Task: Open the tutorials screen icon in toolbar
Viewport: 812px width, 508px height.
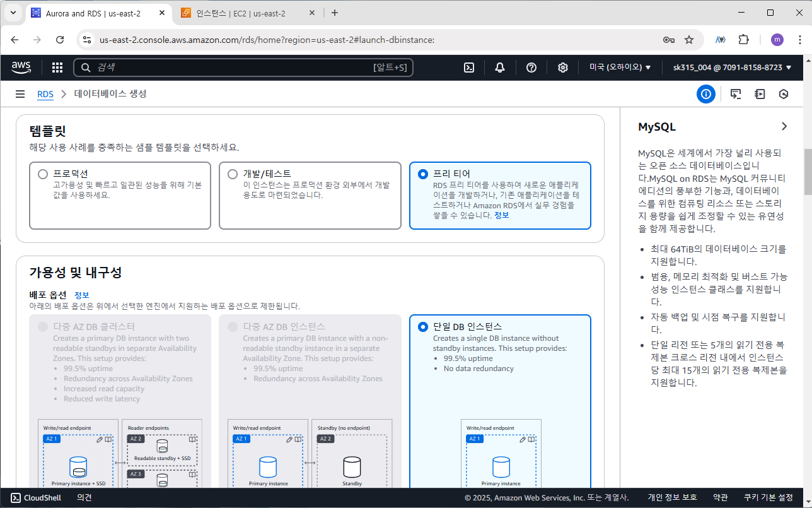Action: (736, 94)
